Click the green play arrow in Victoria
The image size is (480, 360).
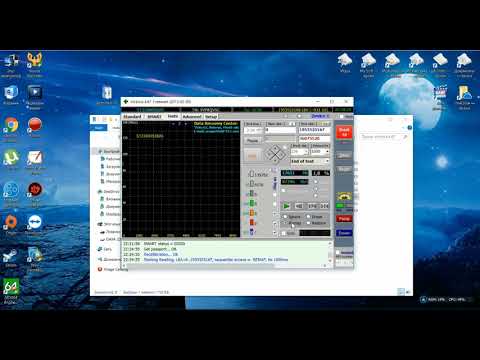286,206
